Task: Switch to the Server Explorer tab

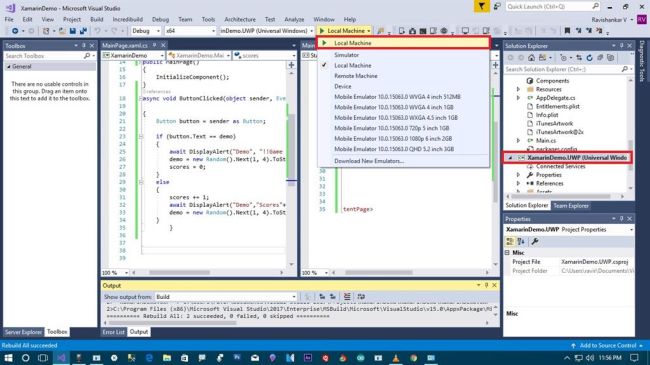Action: [23, 332]
